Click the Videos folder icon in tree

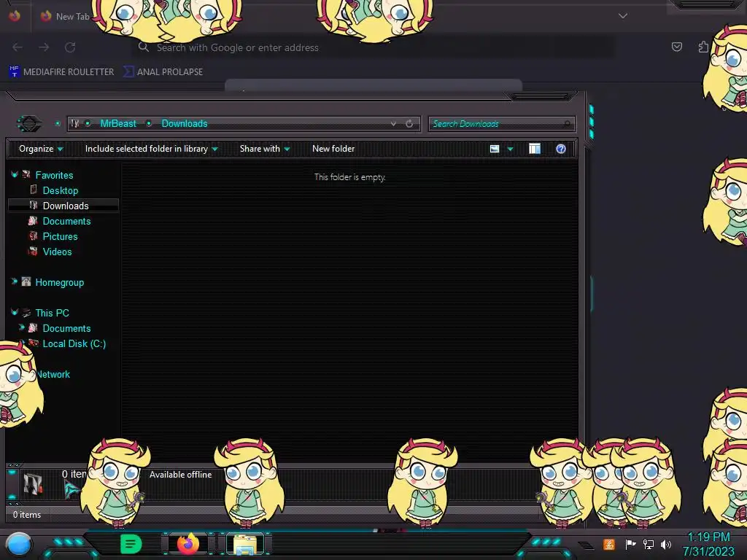coord(33,251)
